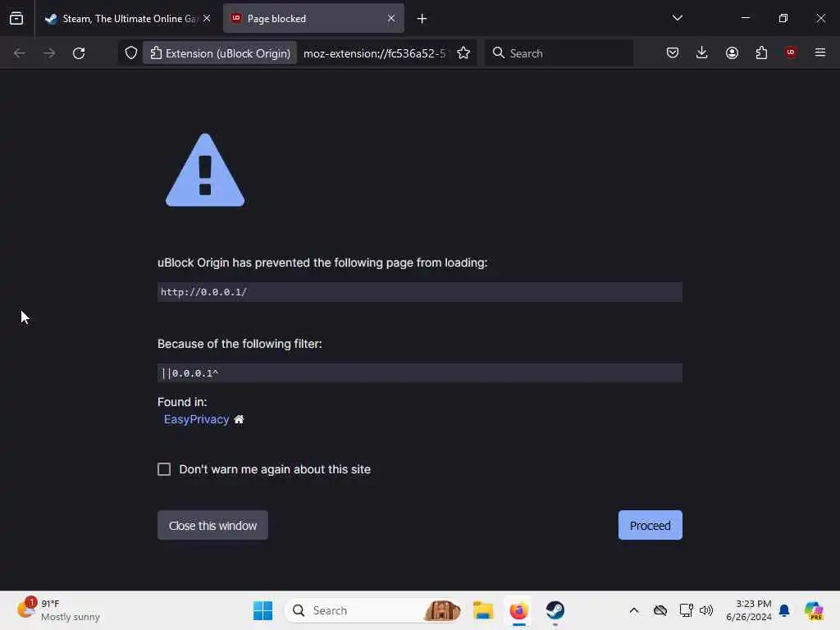Open the Downloads panel
The height and width of the screenshot is (630, 840).
[702, 52]
